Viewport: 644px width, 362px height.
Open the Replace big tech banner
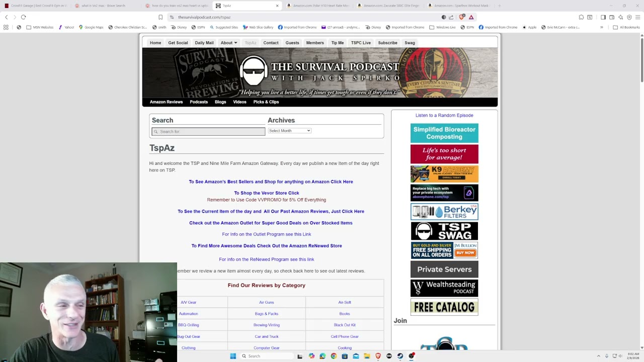coord(444,193)
